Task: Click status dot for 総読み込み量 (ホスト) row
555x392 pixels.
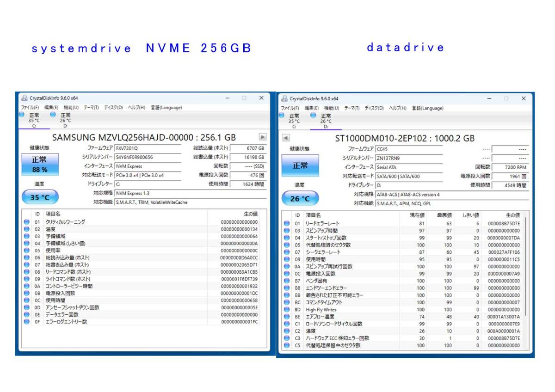Action: (x=26, y=257)
